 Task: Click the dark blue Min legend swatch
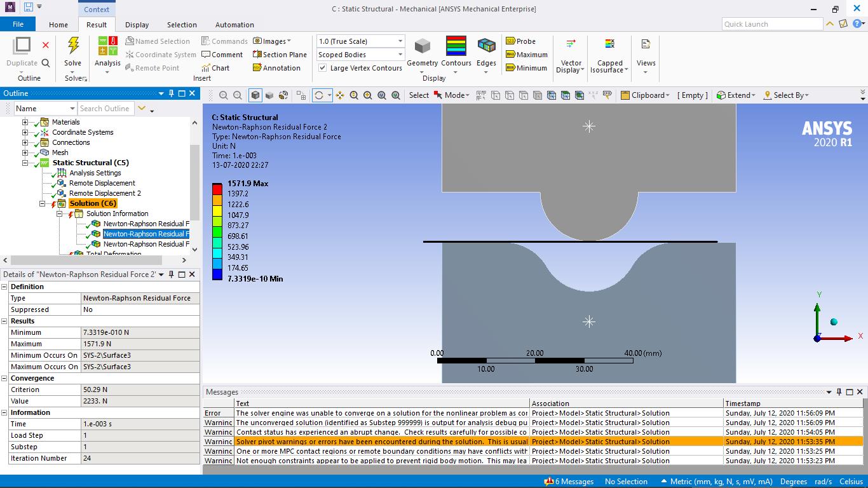[217, 274]
